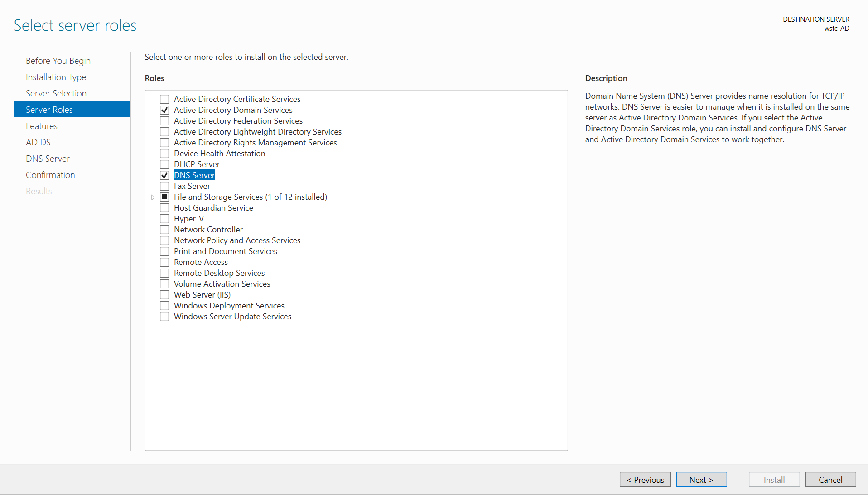Toggle File and Storage Services checkbox
Viewport: 868px width, 495px height.
click(164, 197)
